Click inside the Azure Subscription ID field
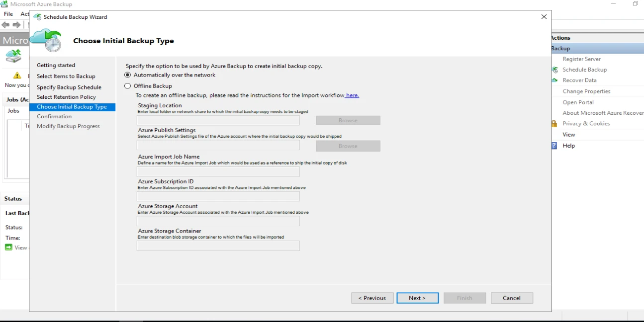 (218, 196)
